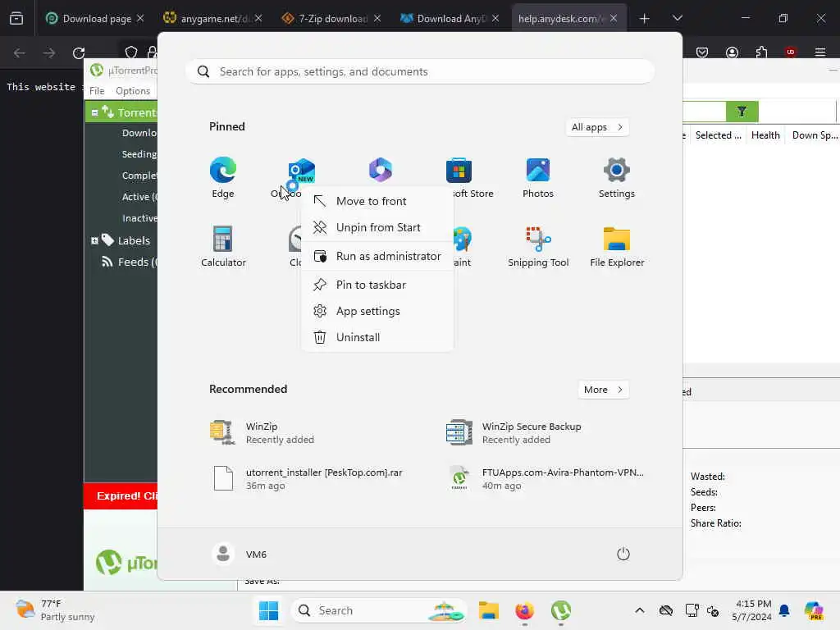
Task: Choose Uninstall in context menu
Action: pos(377,337)
